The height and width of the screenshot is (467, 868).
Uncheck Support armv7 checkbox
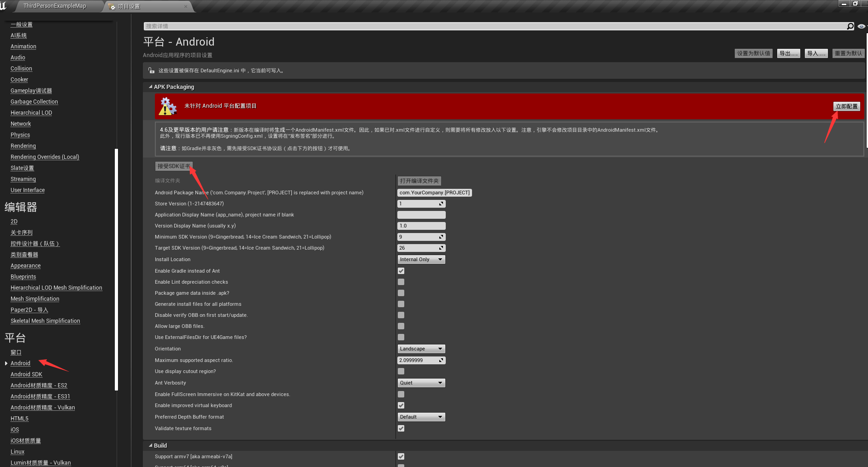[401, 456]
